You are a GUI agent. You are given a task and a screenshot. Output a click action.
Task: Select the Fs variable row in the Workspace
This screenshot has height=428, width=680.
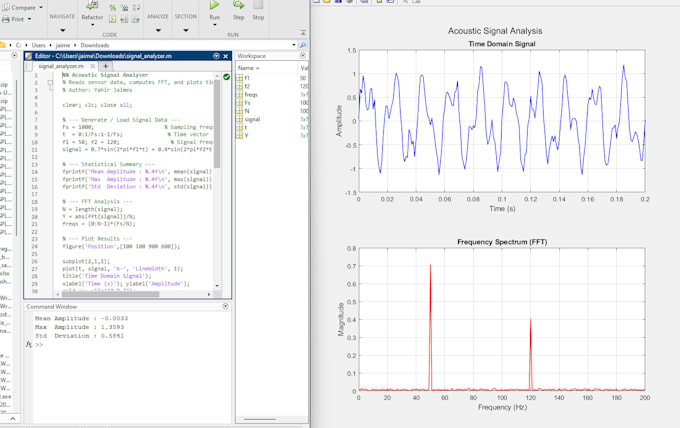point(271,103)
